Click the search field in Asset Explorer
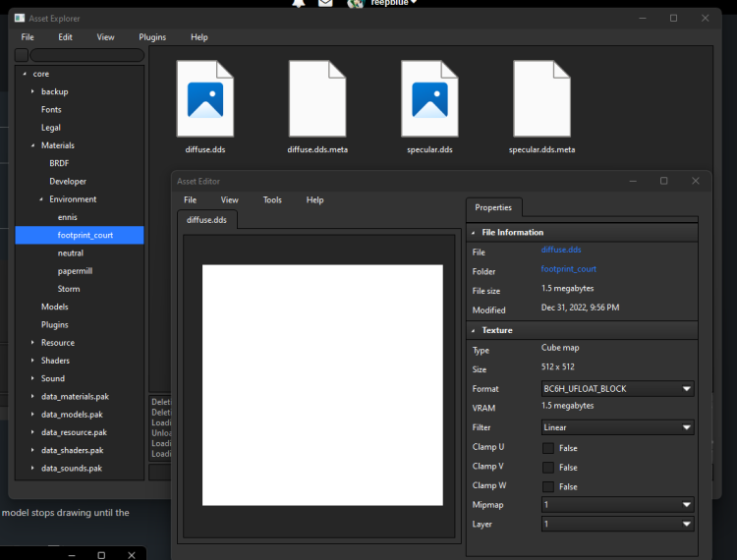 (86, 55)
